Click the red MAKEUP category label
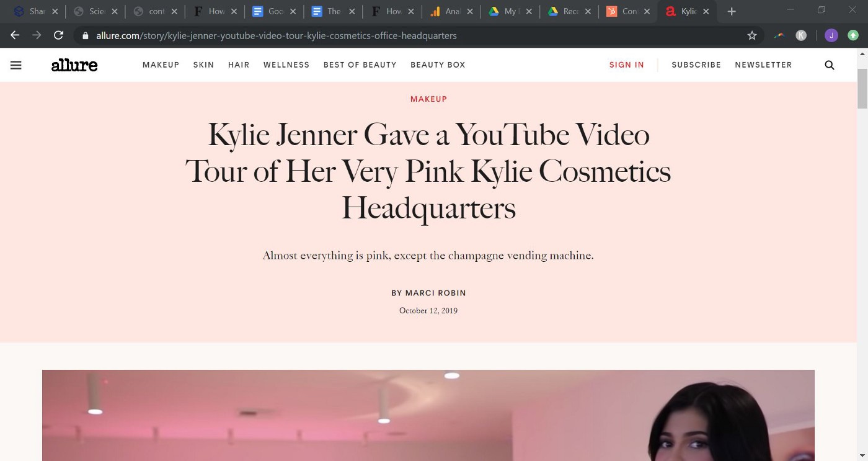Image resolution: width=868 pixels, height=461 pixels. pos(428,99)
